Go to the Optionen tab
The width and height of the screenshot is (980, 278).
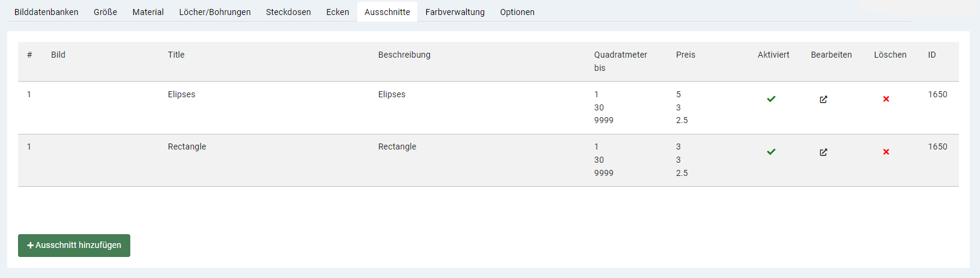pos(517,12)
